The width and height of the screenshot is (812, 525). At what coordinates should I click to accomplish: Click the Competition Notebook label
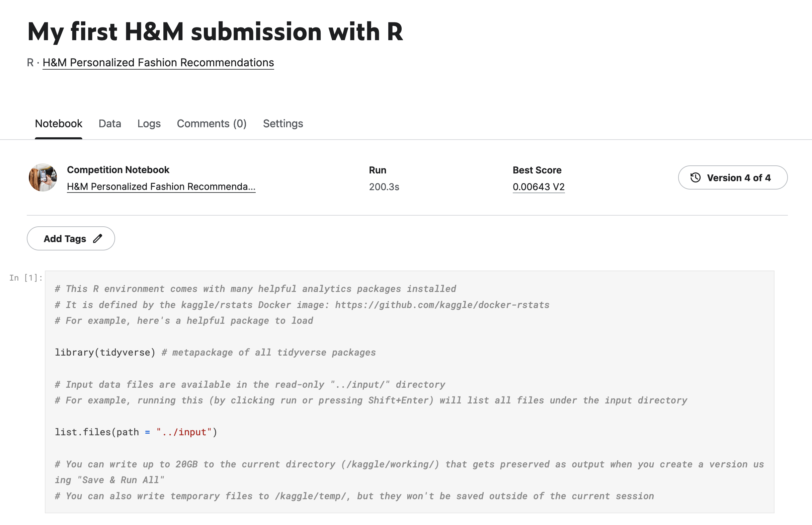click(118, 170)
